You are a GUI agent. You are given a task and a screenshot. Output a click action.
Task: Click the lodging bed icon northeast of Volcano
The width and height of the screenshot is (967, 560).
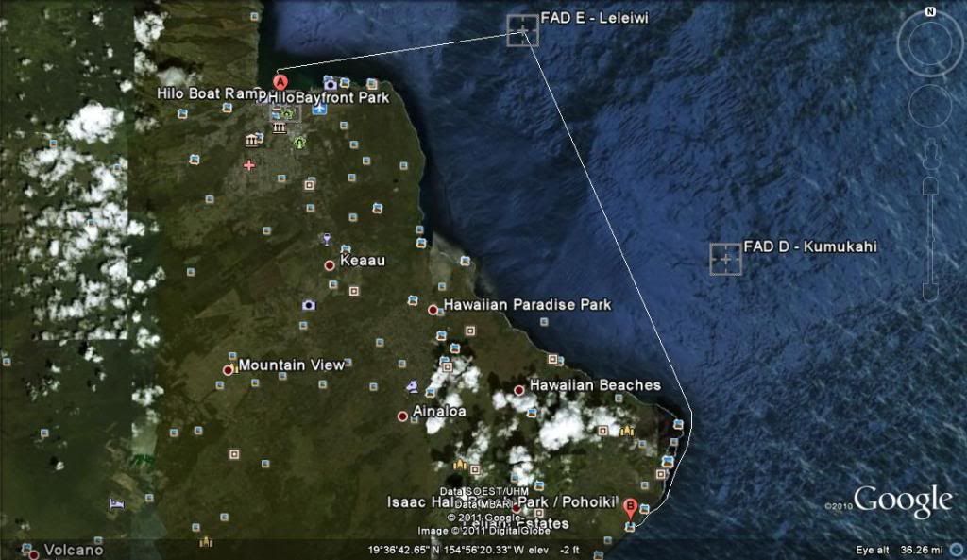[x=116, y=504]
